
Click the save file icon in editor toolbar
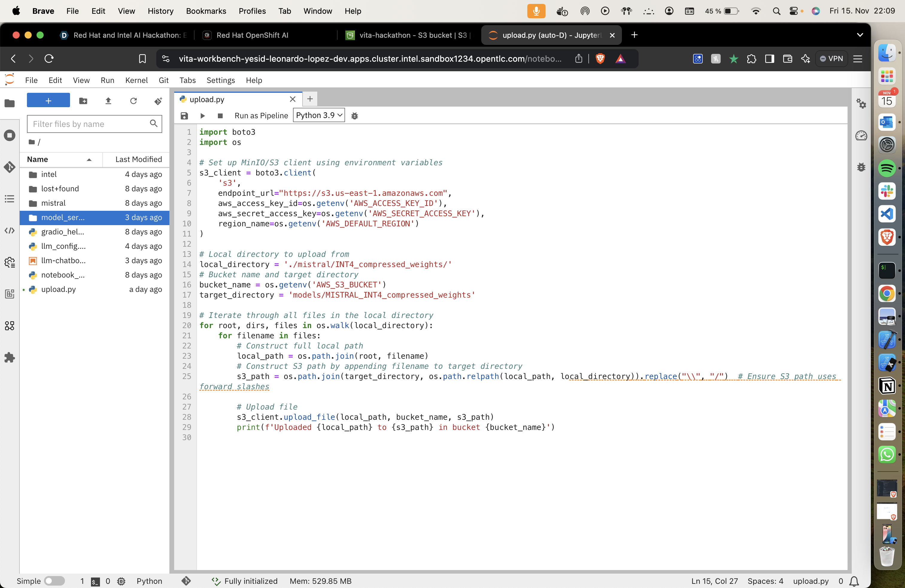pyautogui.click(x=184, y=116)
